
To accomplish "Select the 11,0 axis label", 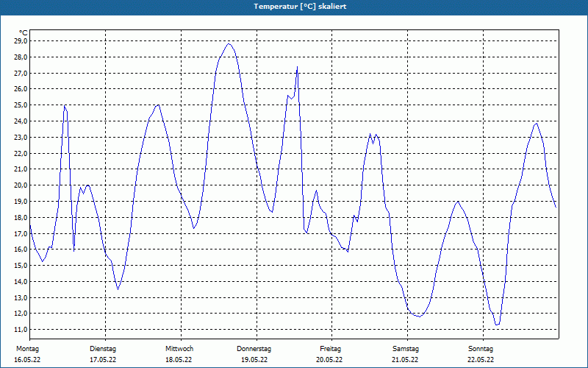I will (21, 330).
